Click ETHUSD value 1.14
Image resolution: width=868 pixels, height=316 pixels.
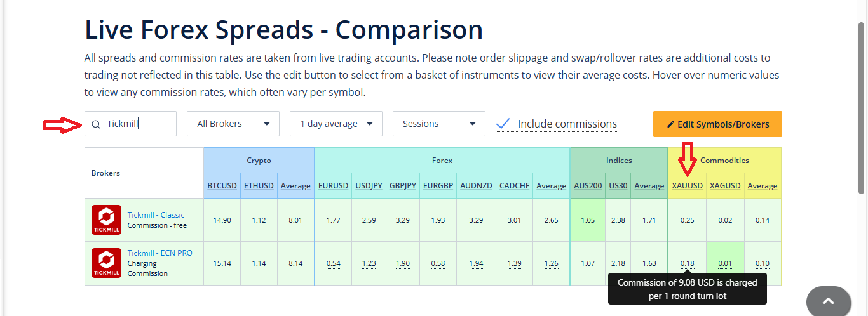coord(259,263)
